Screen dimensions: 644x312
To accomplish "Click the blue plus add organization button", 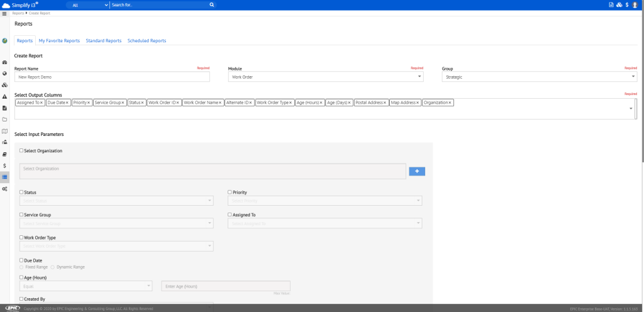I will click(417, 171).
